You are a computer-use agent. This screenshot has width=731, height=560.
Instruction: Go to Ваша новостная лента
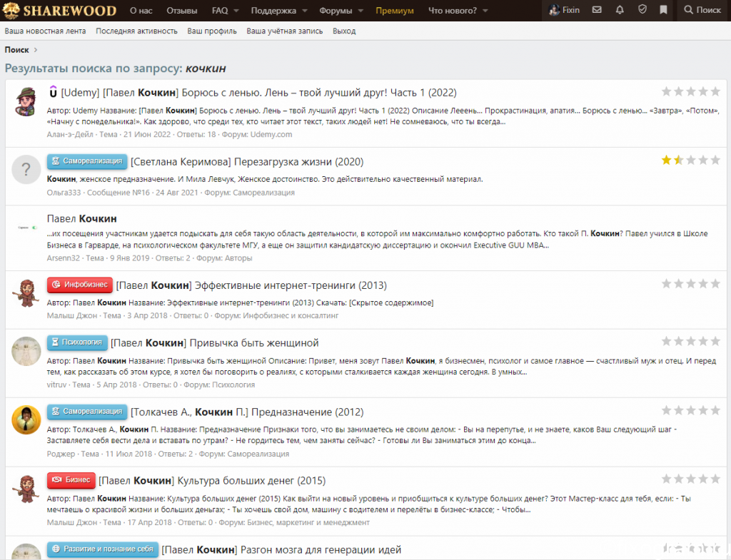[45, 31]
